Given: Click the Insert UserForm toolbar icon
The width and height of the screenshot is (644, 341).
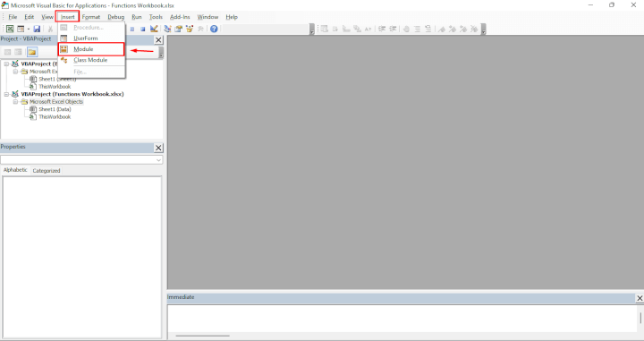Looking at the screenshot, I should pyautogui.click(x=21, y=29).
